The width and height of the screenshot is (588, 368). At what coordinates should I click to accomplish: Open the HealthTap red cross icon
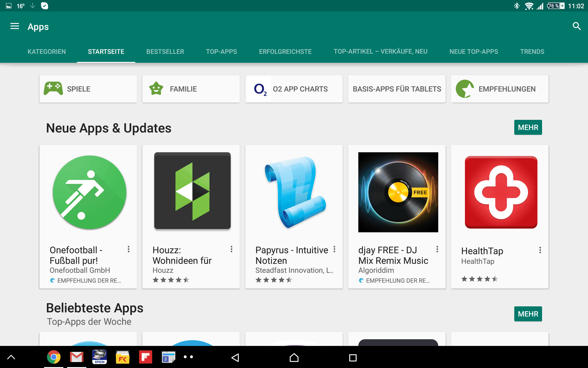(501, 192)
